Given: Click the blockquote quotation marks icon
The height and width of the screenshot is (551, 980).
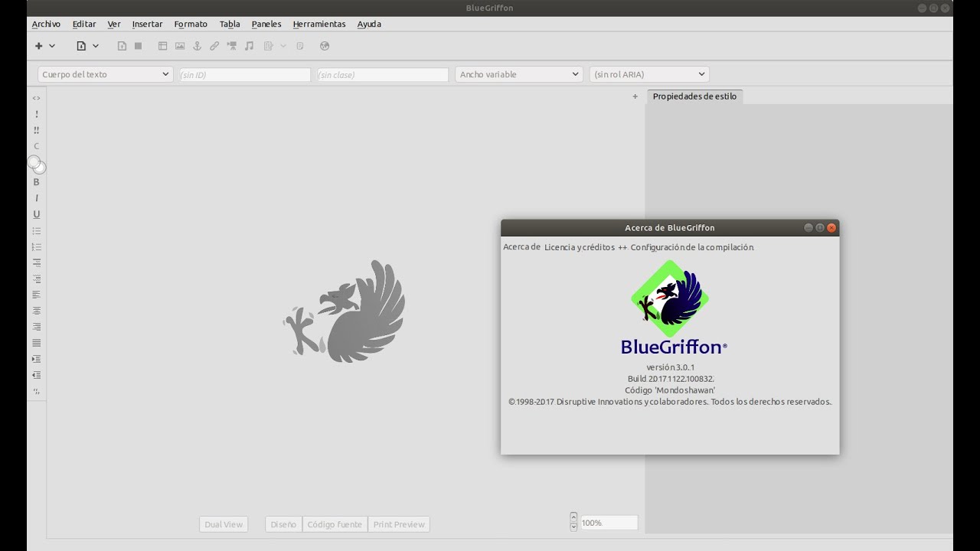Looking at the screenshot, I should pos(36,391).
